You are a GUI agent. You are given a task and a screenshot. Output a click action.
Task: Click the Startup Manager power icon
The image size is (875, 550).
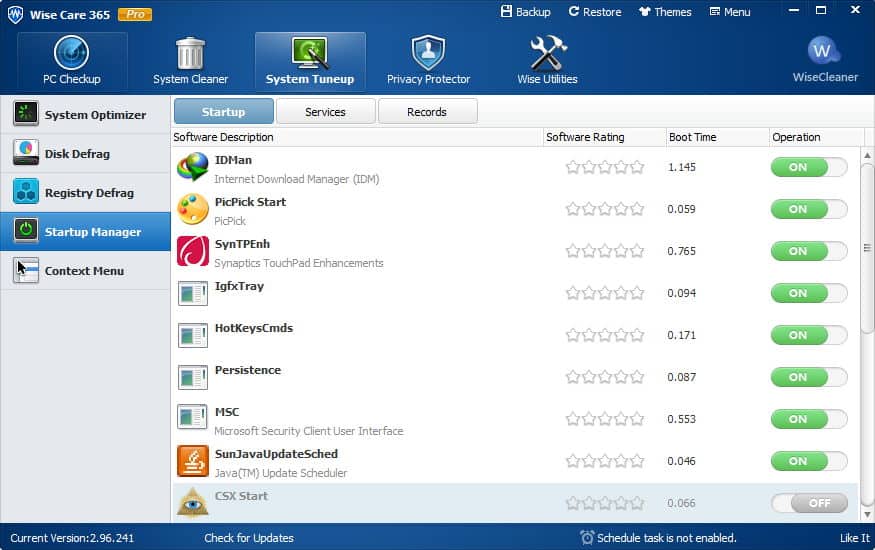26,231
